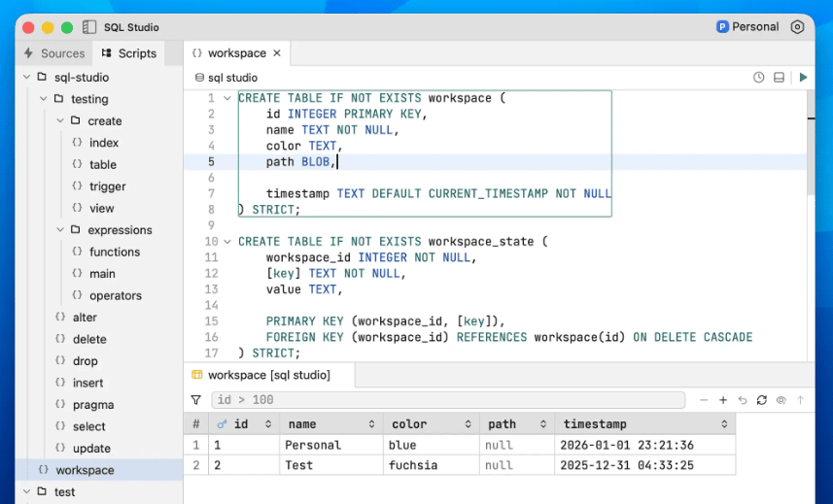Switch to the Sources tab

pyautogui.click(x=54, y=53)
